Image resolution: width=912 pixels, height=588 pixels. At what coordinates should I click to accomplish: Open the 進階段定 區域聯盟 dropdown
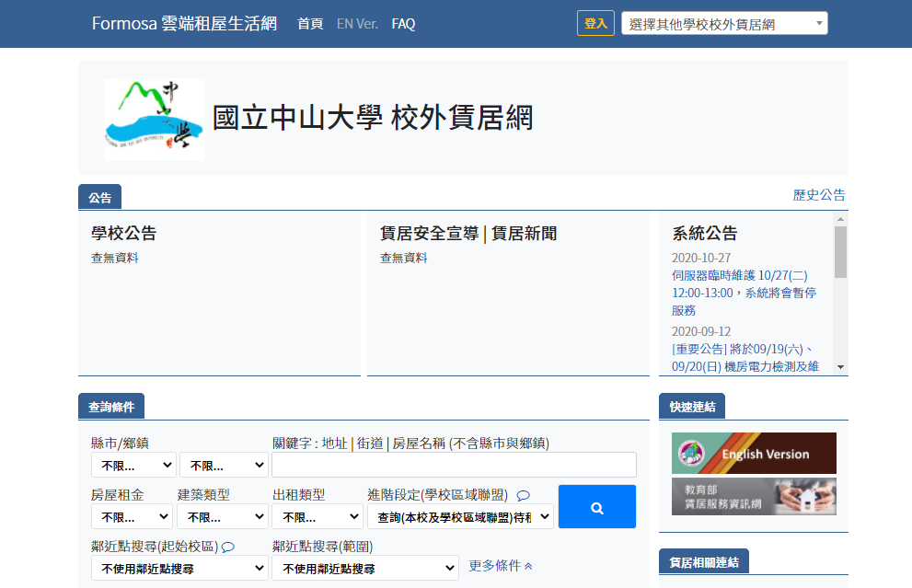pyautogui.click(x=461, y=516)
